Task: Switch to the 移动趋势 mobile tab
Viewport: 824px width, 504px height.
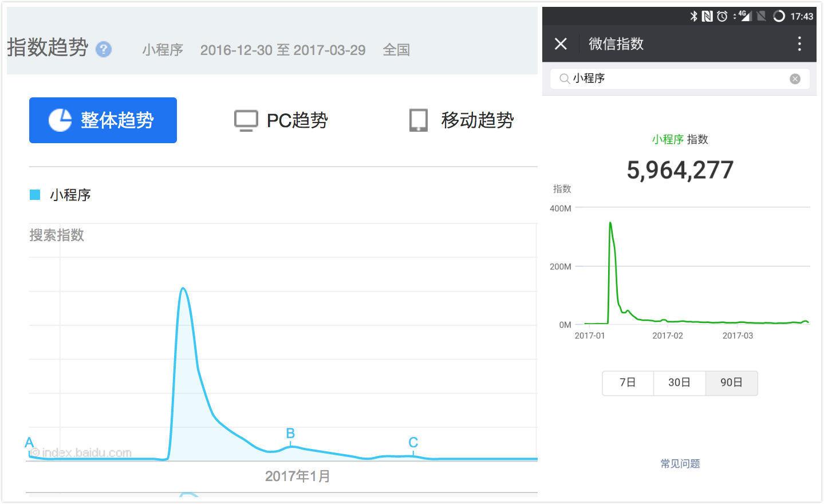Action: pos(462,120)
